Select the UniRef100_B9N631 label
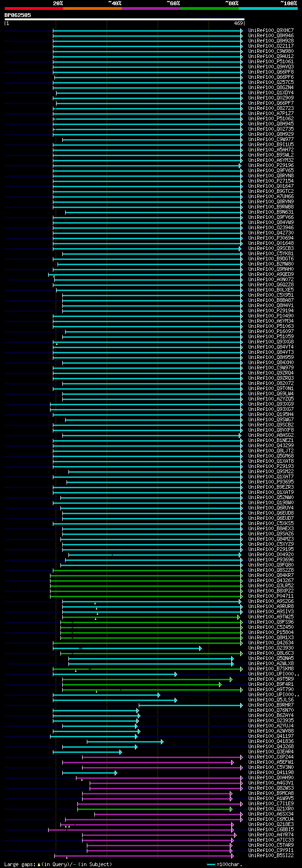302x868 pixels. tap(271, 212)
